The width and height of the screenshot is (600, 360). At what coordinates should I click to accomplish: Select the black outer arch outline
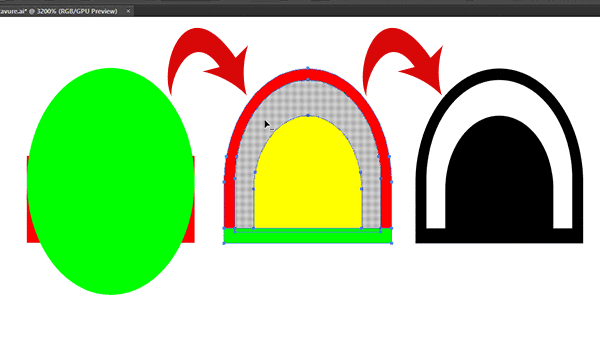coord(499,75)
